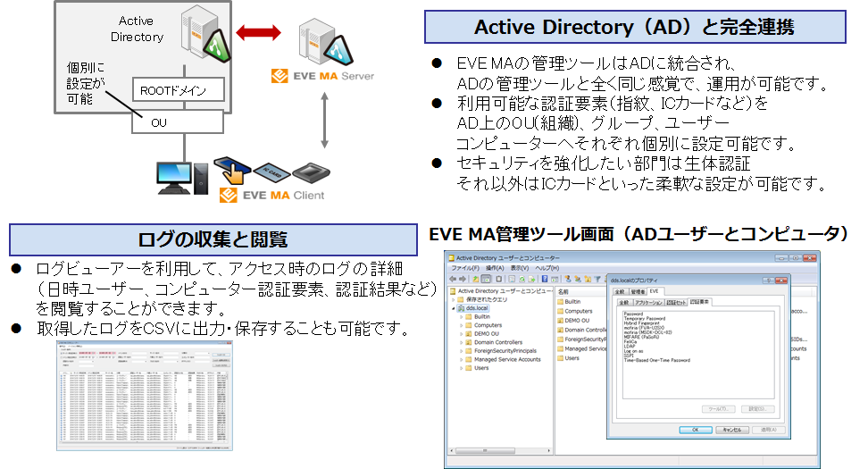Select LDAP in the authentication list

[x=629, y=346]
